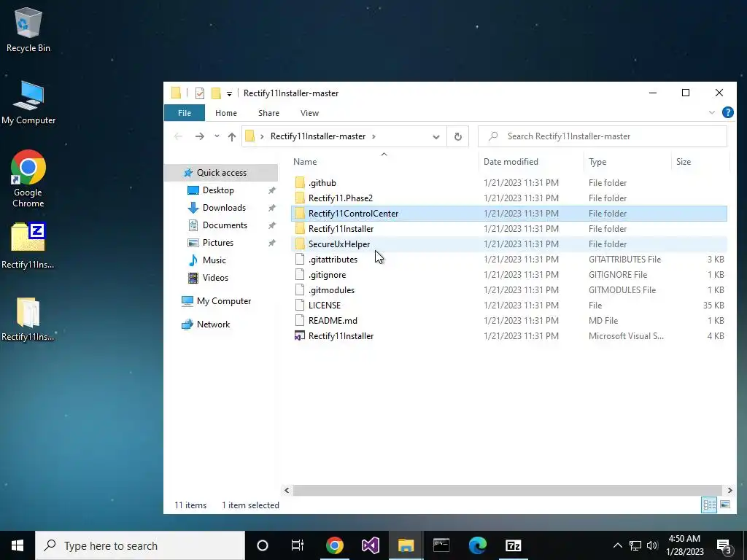The width and height of the screenshot is (747, 560).
Task: Select the .github folder
Action: [508, 183]
